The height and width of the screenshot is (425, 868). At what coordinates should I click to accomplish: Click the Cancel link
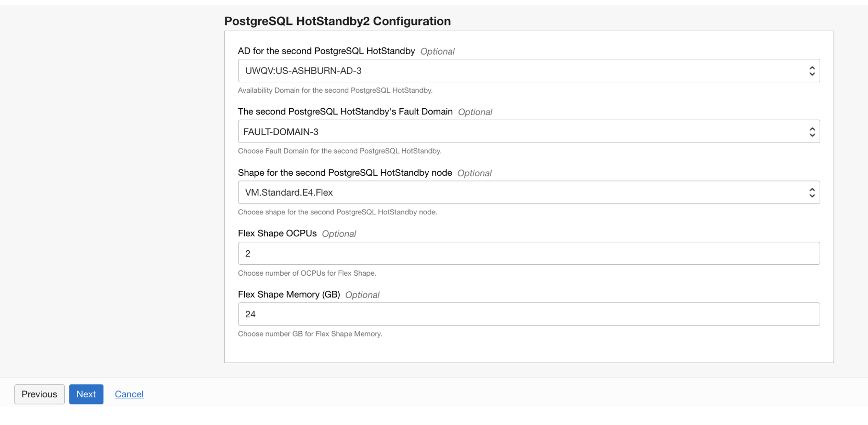[129, 394]
